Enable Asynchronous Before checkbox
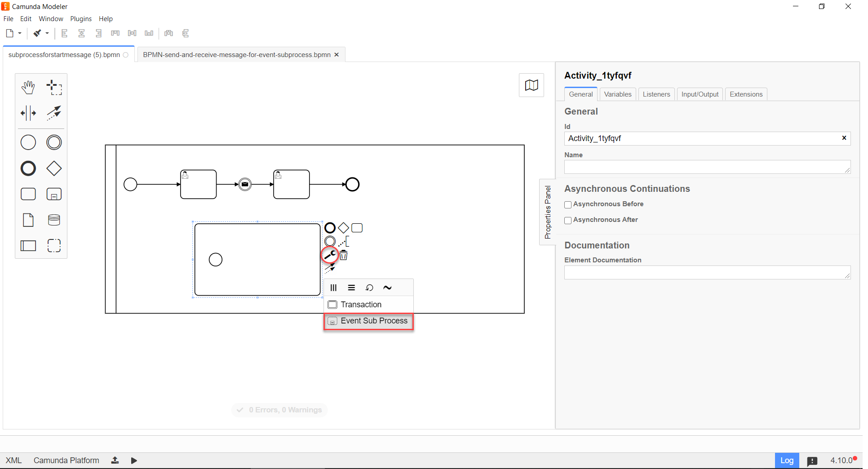This screenshot has width=868, height=469. coord(568,205)
